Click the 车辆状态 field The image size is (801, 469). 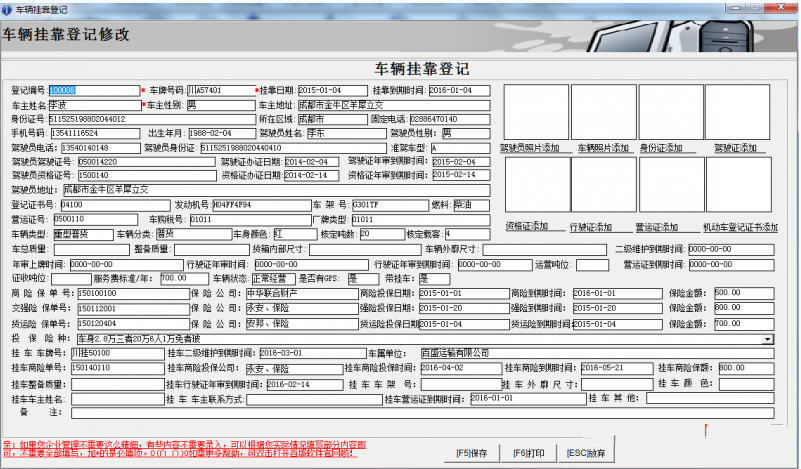(273, 279)
